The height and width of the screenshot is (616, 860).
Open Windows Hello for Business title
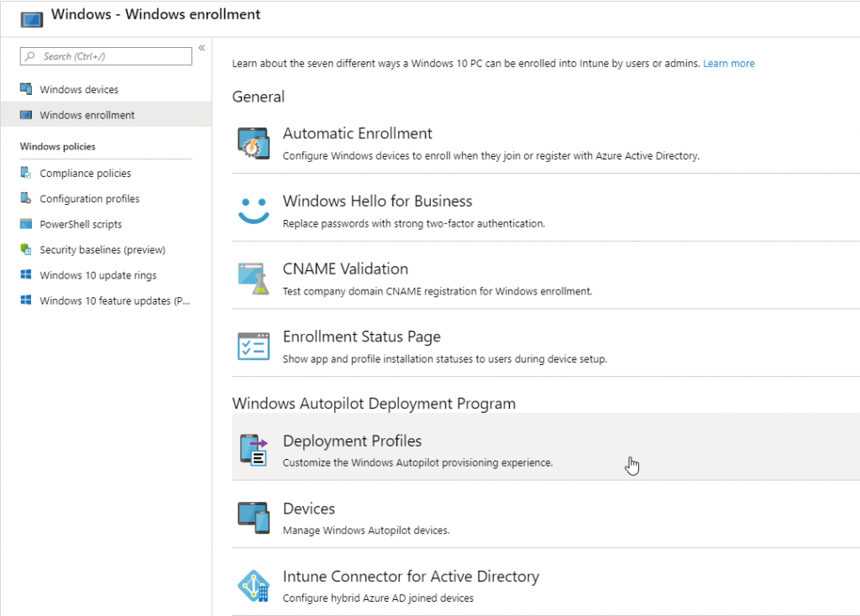377,201
